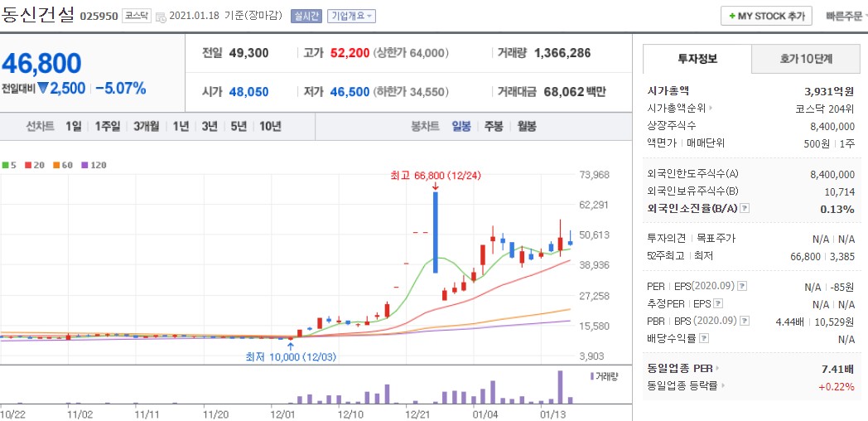Image resolution: width=868 pixels, height=421 pixels.
Task: Click the 최고 66,800 (12/24) chart annotation
Action: pyautogui.click(x=436, y=176)
